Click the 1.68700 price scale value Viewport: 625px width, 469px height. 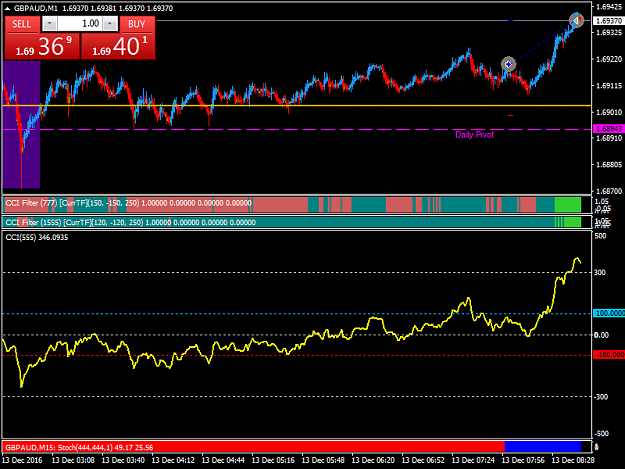[609, 191]
